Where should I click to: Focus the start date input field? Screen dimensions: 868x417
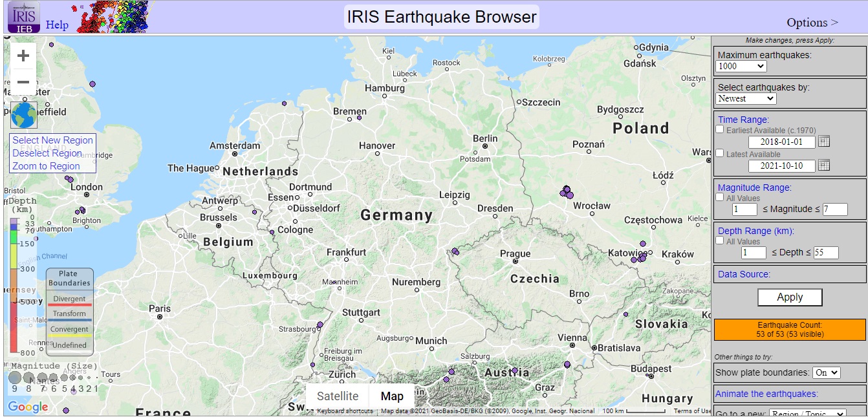pyautogui.click(x=782, y=142)
